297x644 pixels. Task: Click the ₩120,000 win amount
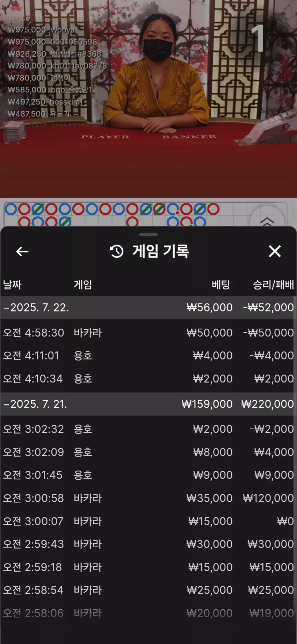point(268,498)
